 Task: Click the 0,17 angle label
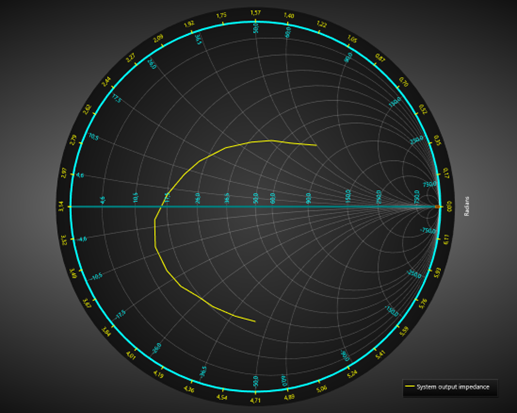click(446, 173)
